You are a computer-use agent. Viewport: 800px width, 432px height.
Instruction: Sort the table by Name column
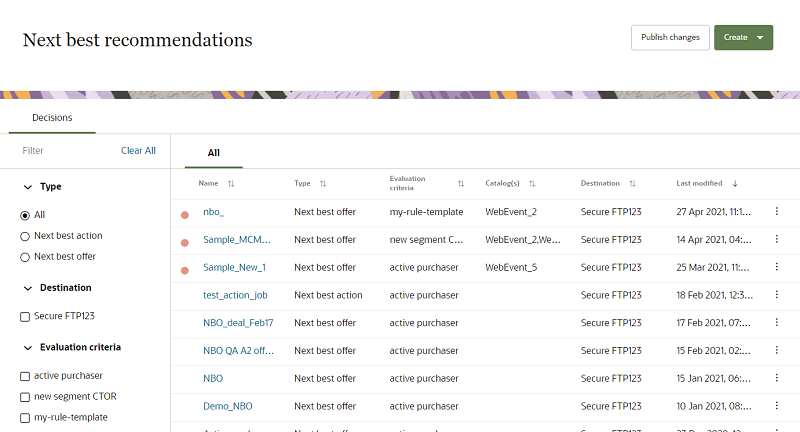pyautogui.click(x=231, y=184)
